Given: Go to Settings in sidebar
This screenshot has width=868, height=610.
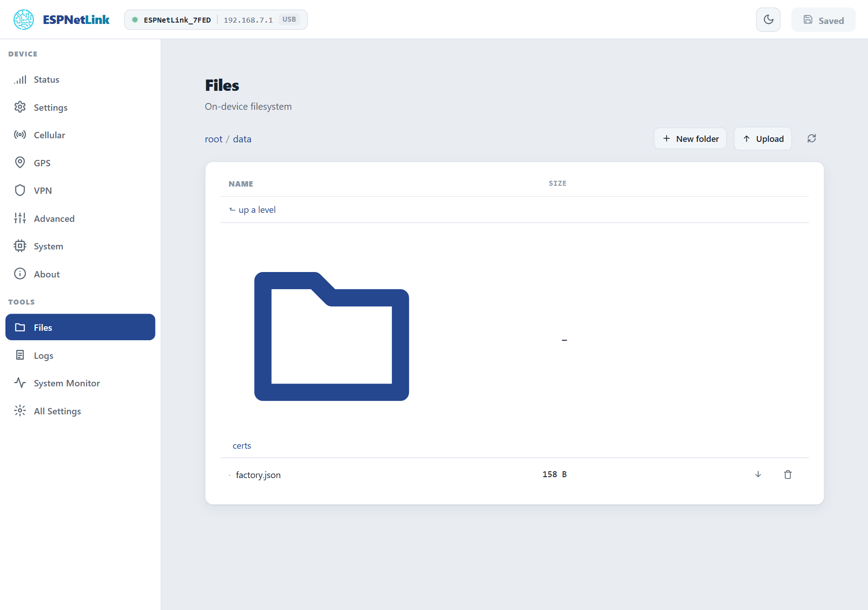Looking at the screenshot, I should coord(80,108).
